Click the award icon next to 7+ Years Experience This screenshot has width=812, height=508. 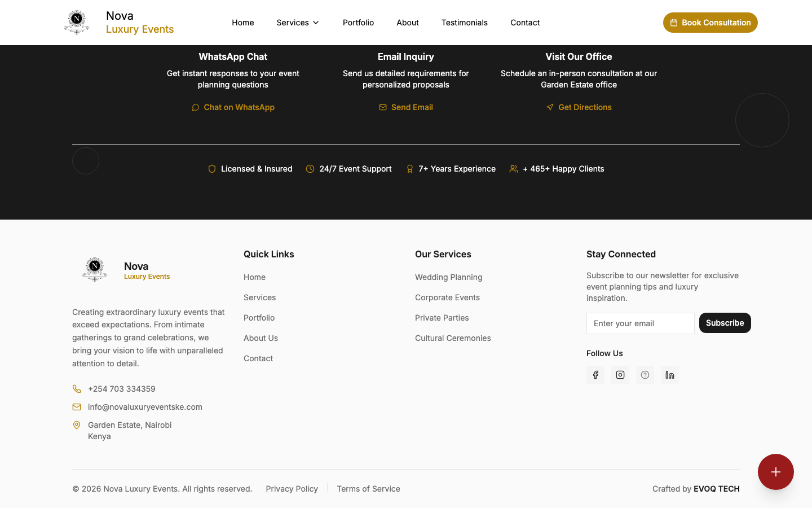410,169
